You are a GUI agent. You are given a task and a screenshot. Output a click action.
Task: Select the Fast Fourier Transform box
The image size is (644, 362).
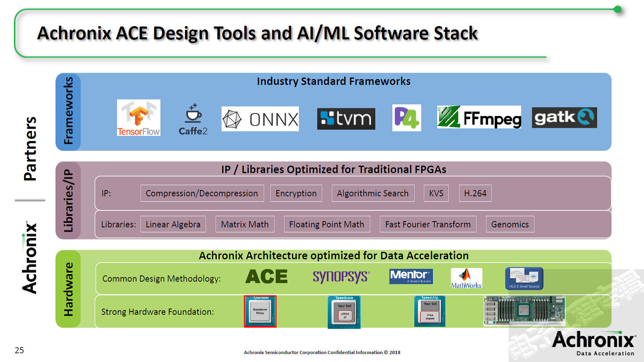tap(428, 224)
